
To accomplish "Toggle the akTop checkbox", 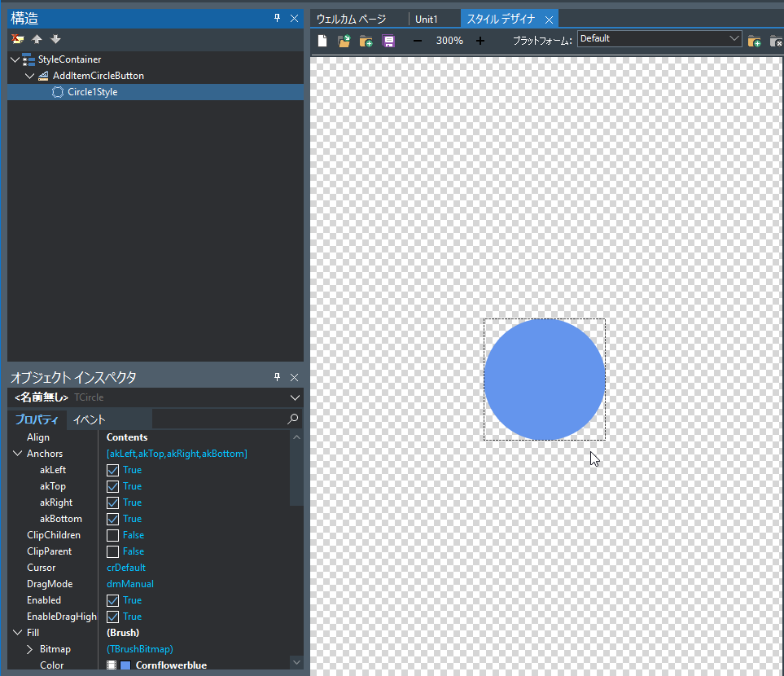I will pyautogui.click(x=113, y=486).
